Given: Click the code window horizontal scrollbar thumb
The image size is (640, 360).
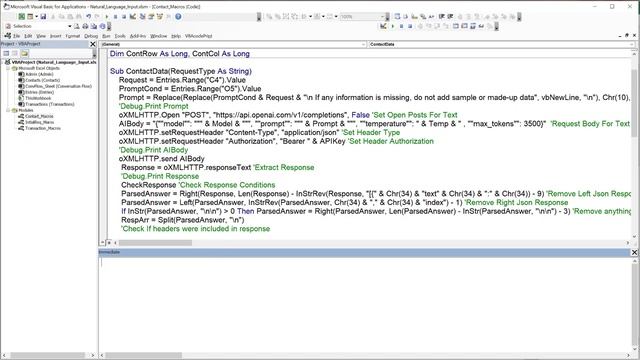Looking at the screenshot, I should pos(155,243).
